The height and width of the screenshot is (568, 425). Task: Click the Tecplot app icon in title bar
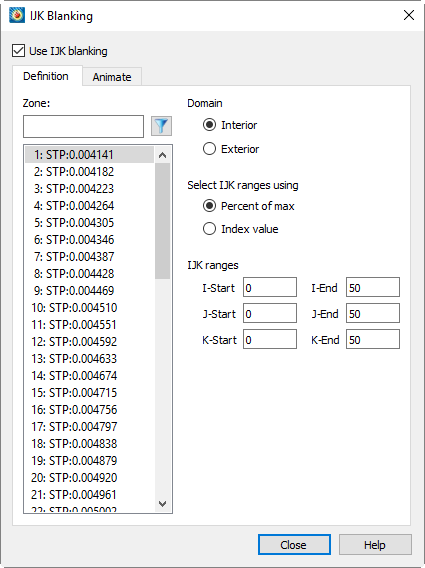pyautogui.click(x=17, y=16)
